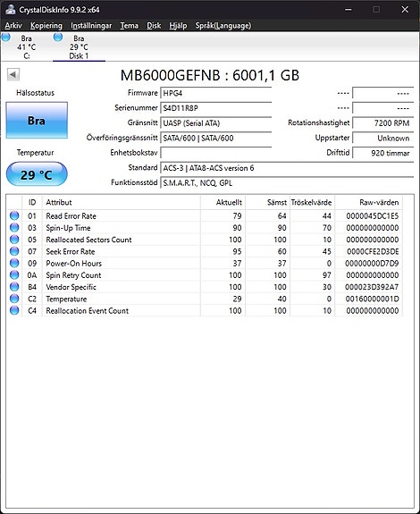Viewport: 420px width, 514px height.
Task: Open the Språk(Language) menu
Action: click(x=223, y=26)
